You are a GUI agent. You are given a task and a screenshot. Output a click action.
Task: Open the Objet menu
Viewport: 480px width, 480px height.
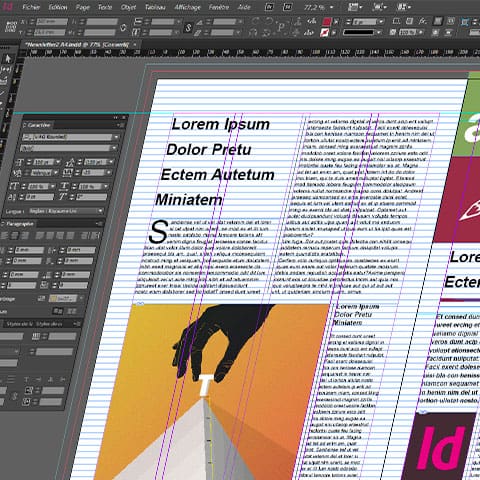point(128,7)
